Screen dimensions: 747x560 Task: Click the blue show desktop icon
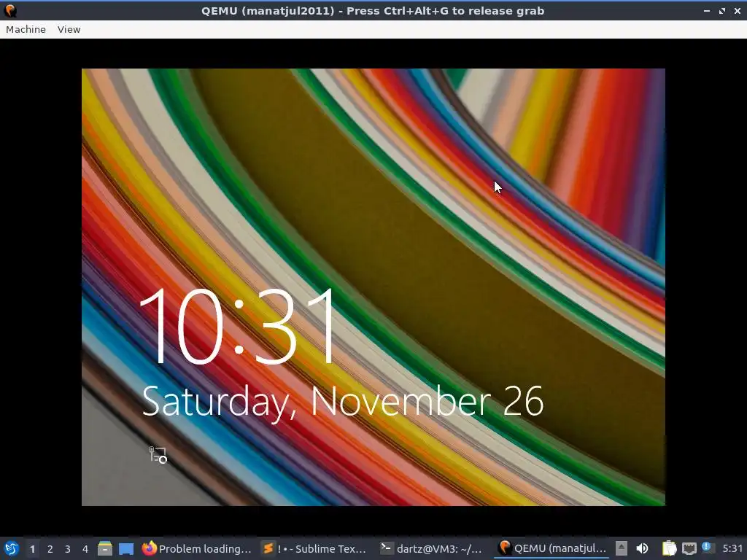pos(126,548)
